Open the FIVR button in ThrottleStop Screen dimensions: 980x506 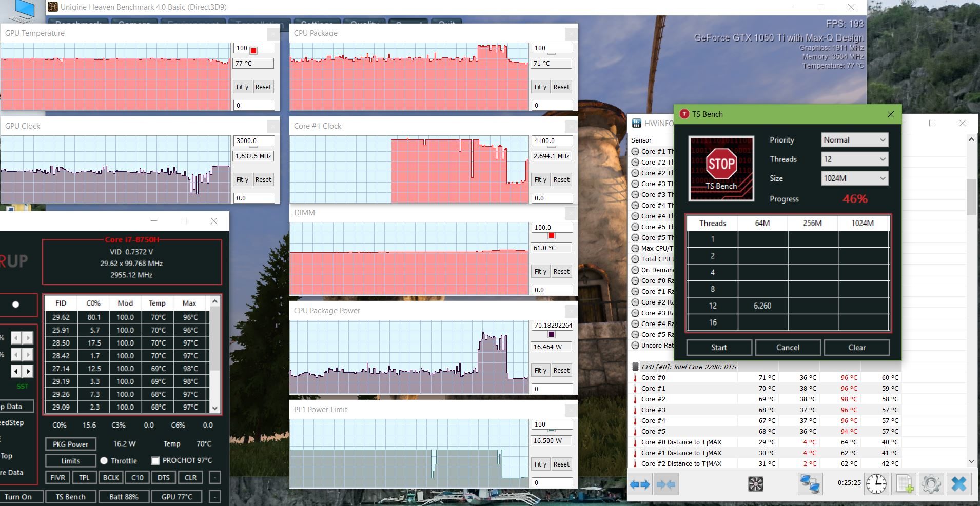tap(57, 477)
